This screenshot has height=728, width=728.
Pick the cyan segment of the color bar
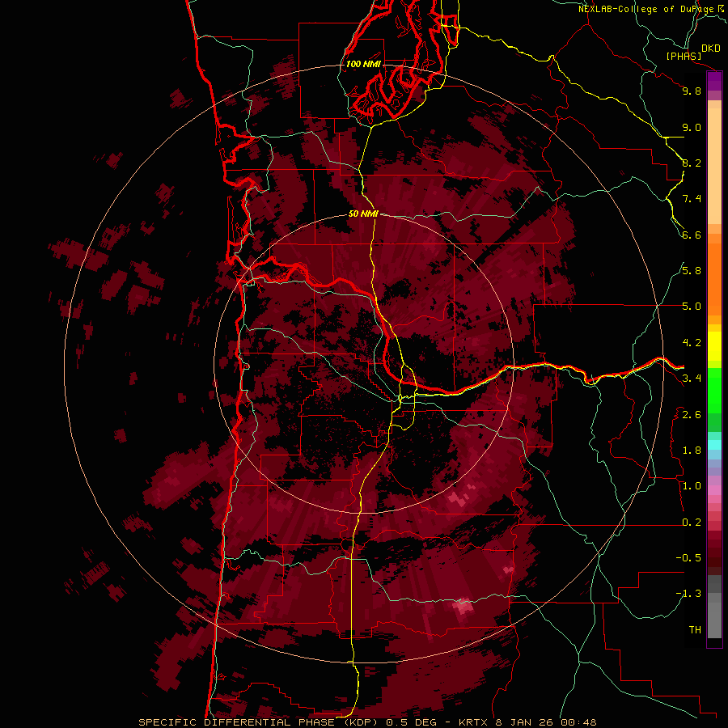coord(714,444)
